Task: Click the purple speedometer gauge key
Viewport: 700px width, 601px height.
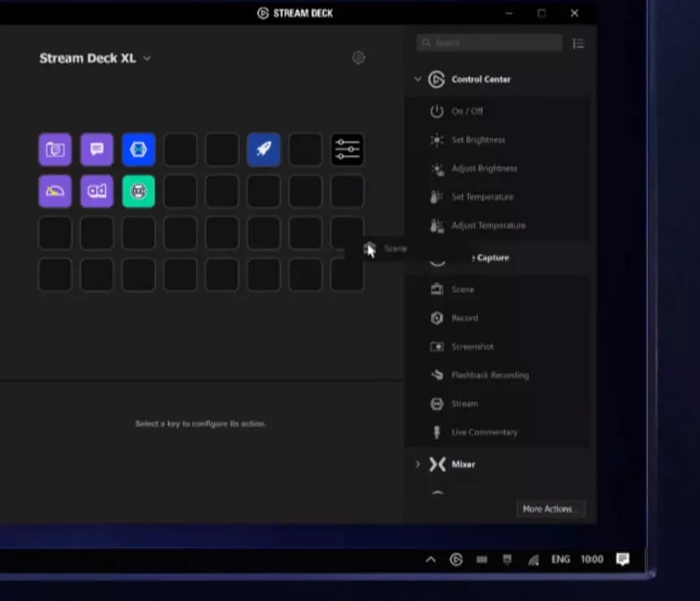Action: coord(54,191)
